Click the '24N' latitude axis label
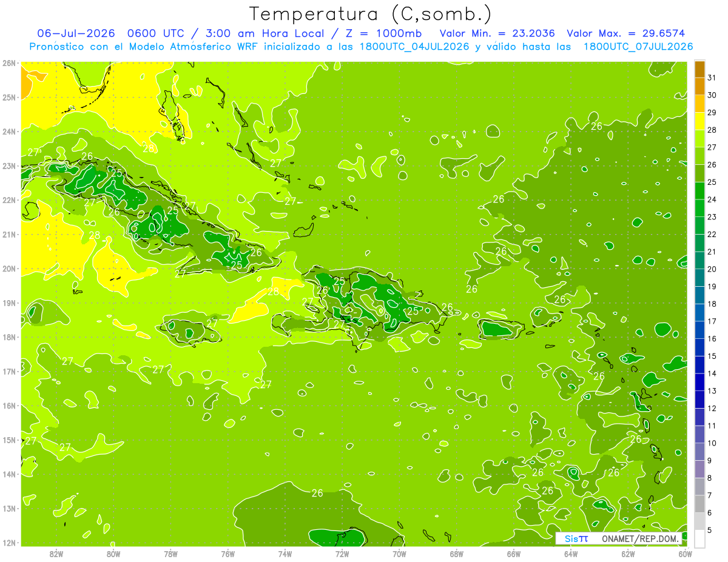Image resolution: width=728 pixels, height=562 pixels. (8, 132)
